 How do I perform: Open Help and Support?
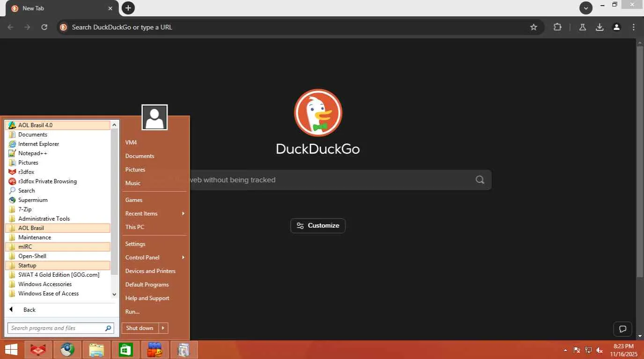pos(155,298)
